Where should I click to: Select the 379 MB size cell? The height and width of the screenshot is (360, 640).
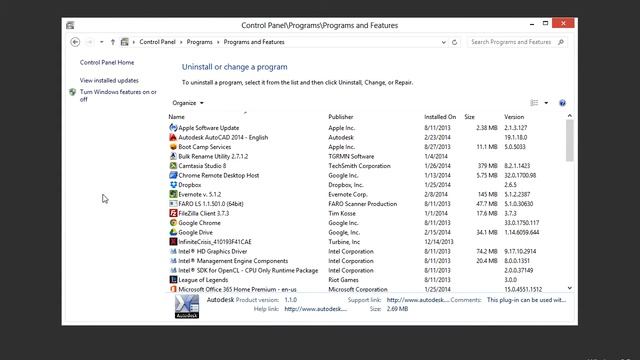tap(488, 166)
